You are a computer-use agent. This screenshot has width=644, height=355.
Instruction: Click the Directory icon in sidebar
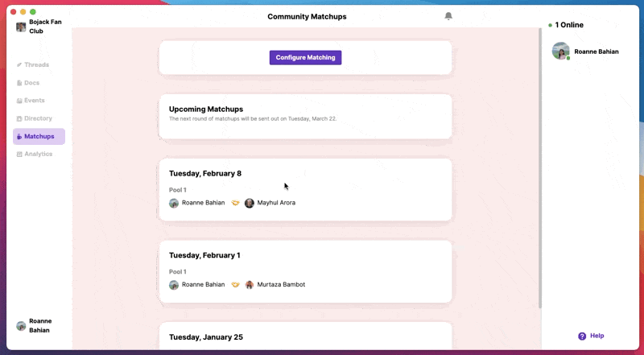(x=19, y=119)
